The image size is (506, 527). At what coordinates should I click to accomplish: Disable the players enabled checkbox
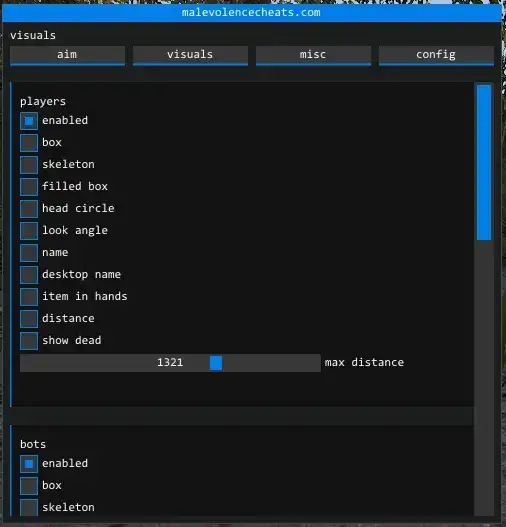[29, 121]
